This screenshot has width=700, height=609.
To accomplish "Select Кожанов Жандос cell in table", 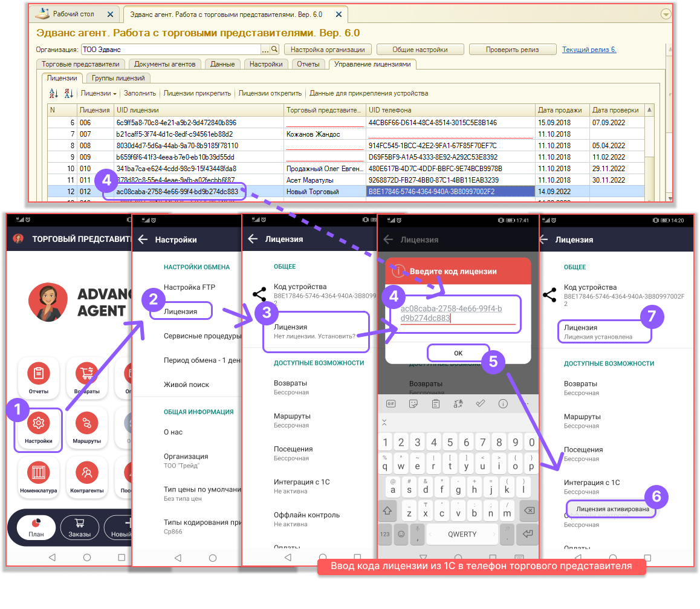I will [325, 134].
